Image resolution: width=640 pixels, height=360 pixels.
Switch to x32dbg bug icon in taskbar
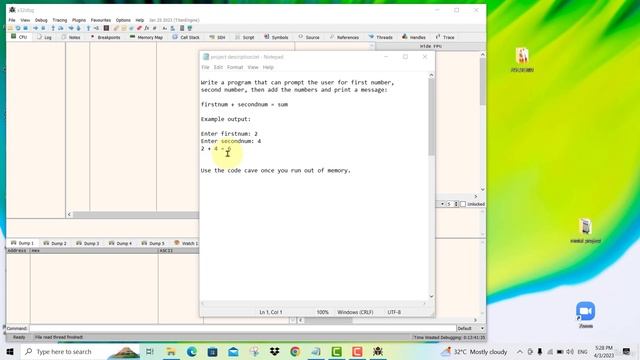click(378, 351)
